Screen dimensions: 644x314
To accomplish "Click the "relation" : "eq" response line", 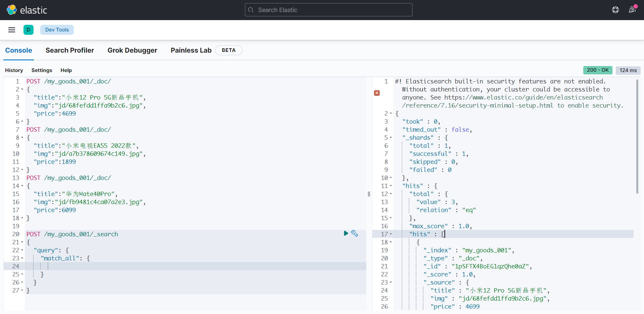I will coord(446,210).
